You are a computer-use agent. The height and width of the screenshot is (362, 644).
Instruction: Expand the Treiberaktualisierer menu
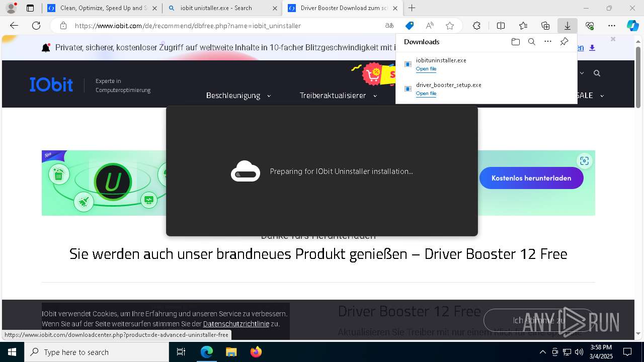click(338, 96)
